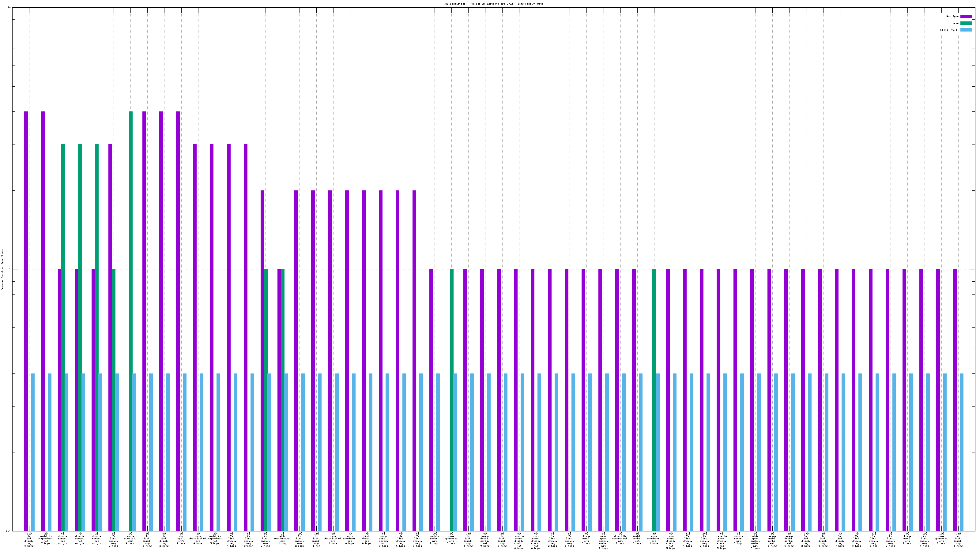Click the RBL Statistics chart title
The width and height of the screenshot is (980, 551).
[493, 4]
